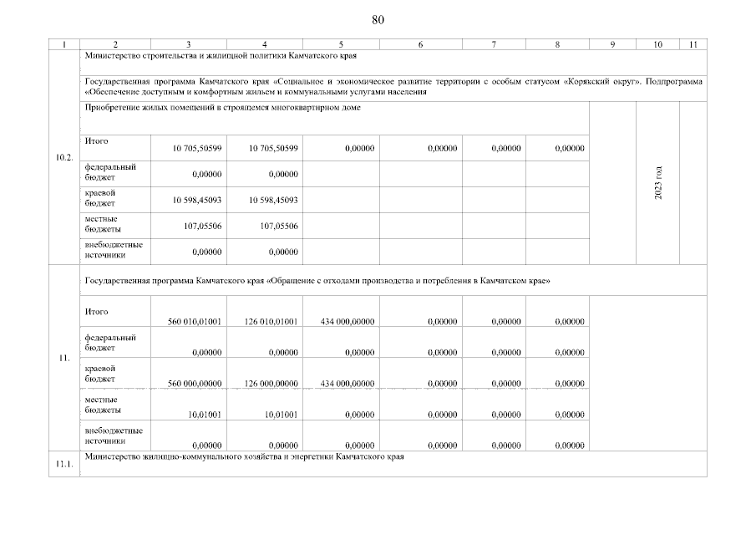The width and height of the screenshot is (756, 535).
Task: Click the value 10 705,50599 under column 4
Action: coord(273,148)
